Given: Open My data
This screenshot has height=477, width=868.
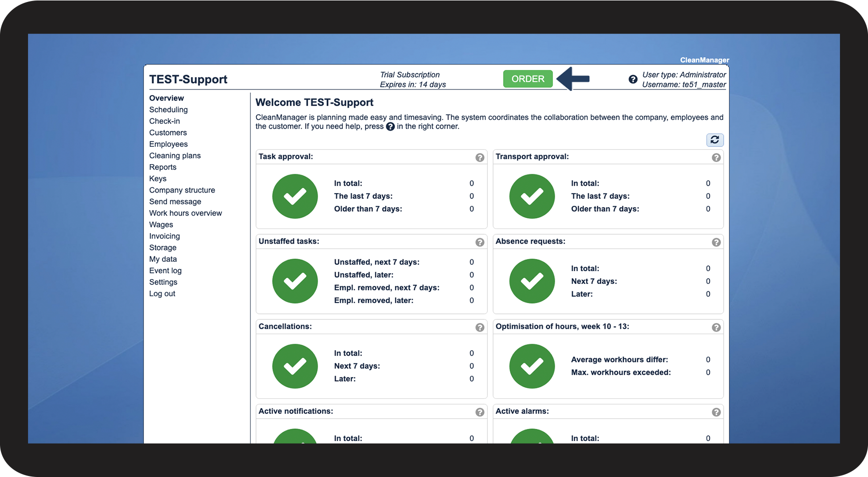Looking at the screenshot, I should click(x=163, y=259).
